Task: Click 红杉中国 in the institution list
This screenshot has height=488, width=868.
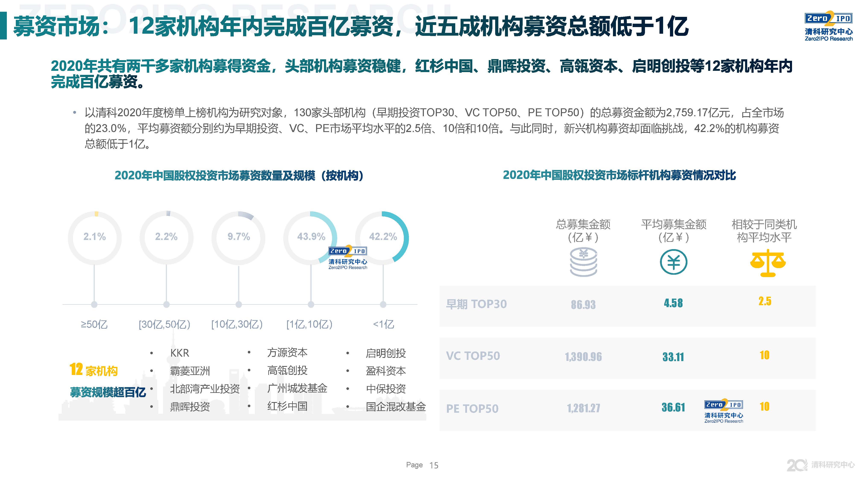Action: coord(287,406)
